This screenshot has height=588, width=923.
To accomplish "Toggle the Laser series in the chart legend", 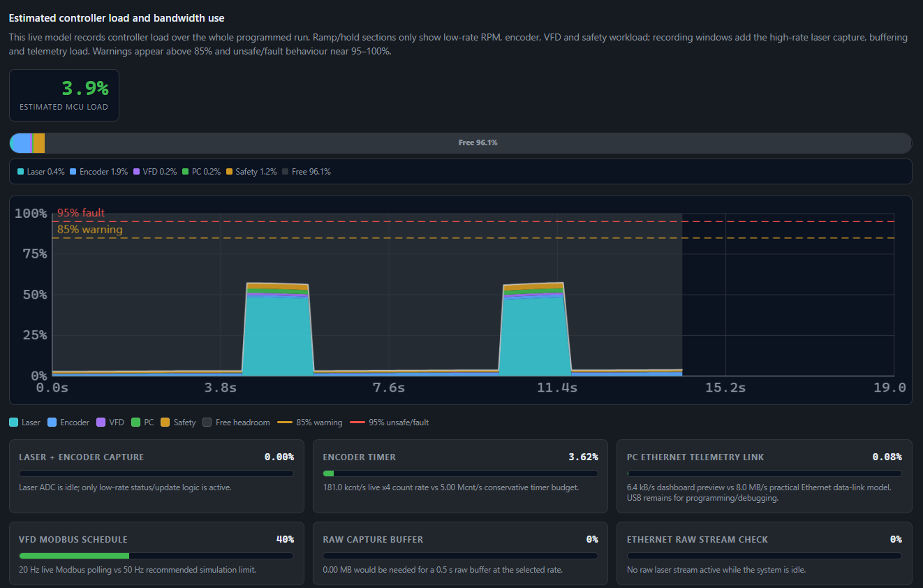I will coord(25,422).
